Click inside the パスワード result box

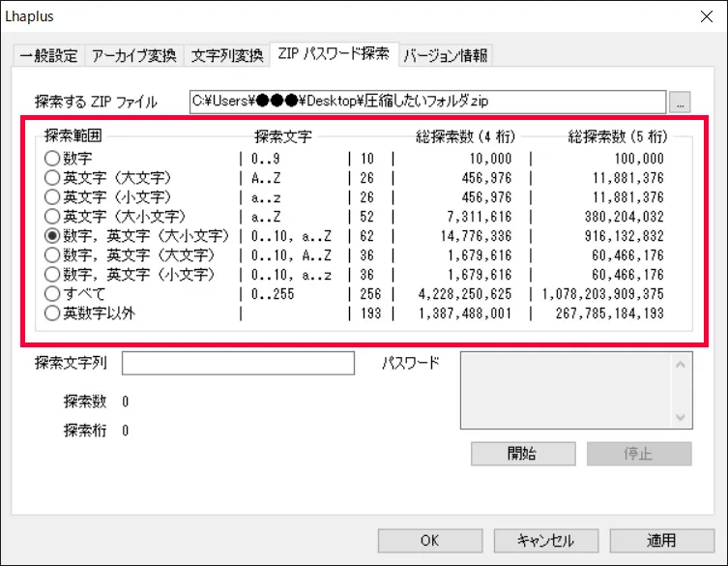click(565, 390)
